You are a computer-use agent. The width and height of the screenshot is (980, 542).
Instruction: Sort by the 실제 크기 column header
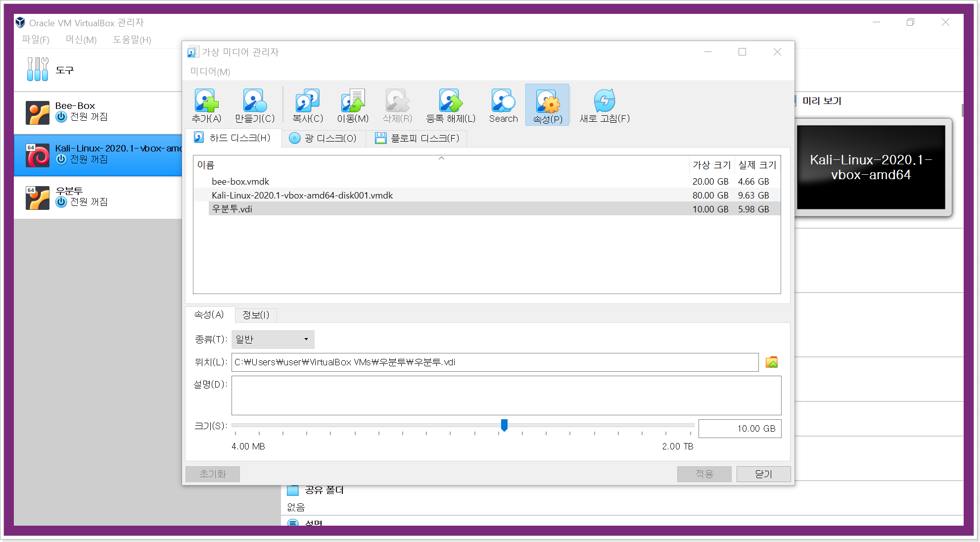tap(757, 165)
